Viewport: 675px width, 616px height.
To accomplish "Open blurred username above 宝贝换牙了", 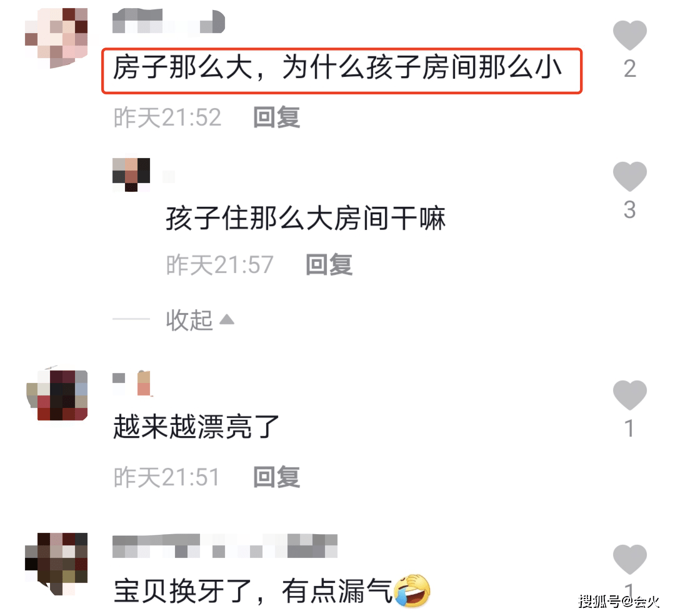I will click(225, 546).
